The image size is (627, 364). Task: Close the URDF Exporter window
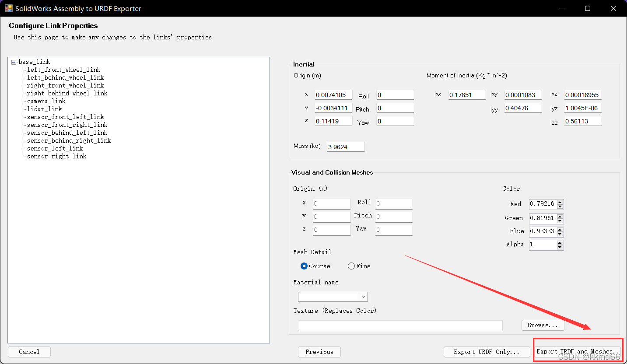point(613,8)
